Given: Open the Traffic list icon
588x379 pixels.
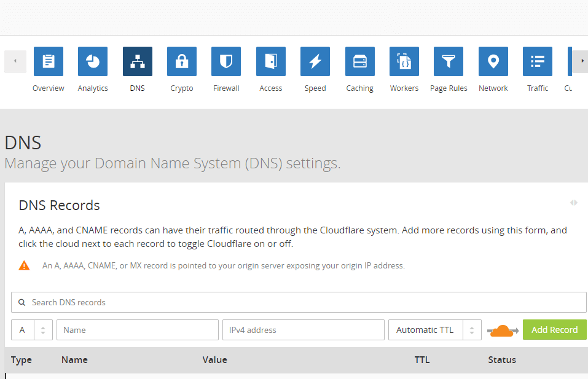Looking at the screenshot, I should click(x=538, y=61).
